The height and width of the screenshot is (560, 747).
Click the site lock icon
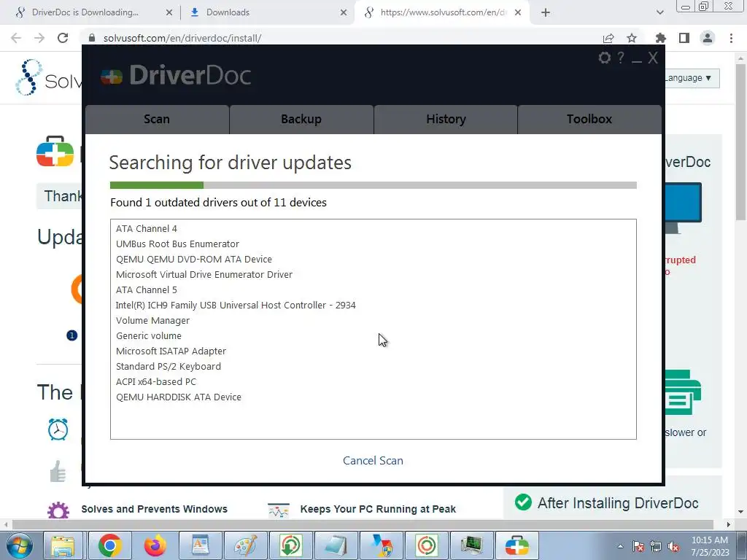tap(92, 38)
